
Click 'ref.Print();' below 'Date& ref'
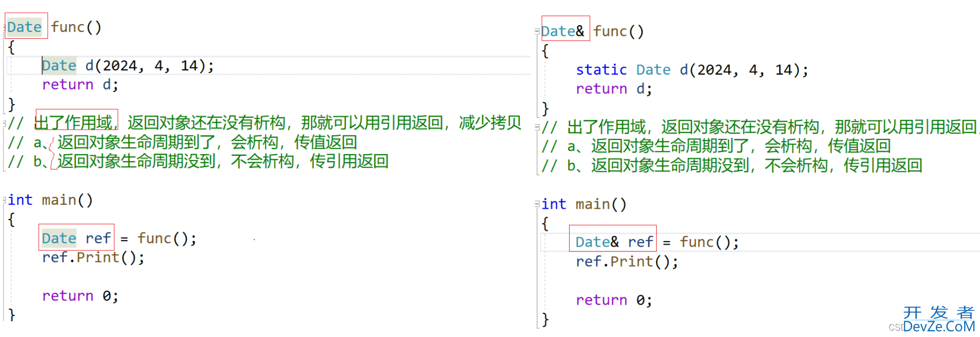click(627, 262)
